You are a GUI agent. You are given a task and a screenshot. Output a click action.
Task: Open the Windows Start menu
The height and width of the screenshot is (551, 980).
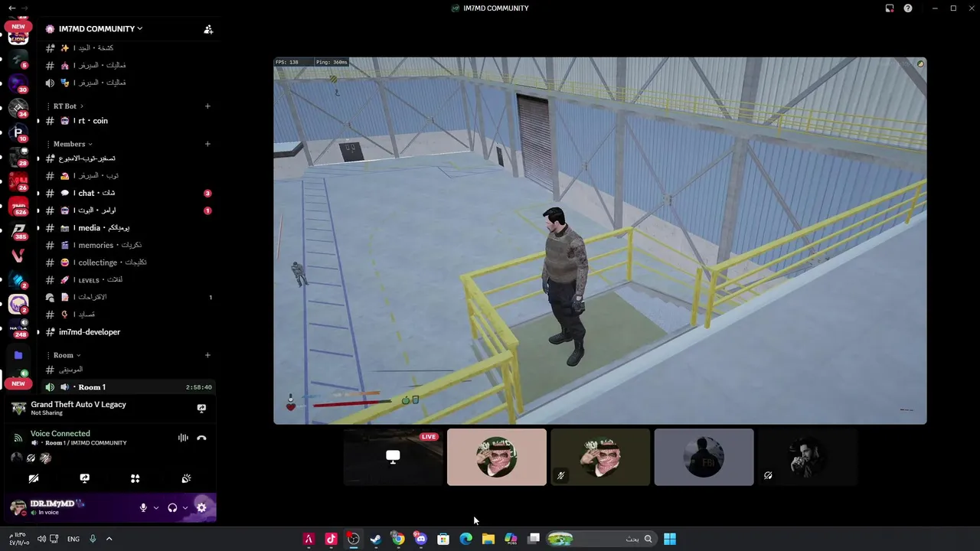click(670, 539)
